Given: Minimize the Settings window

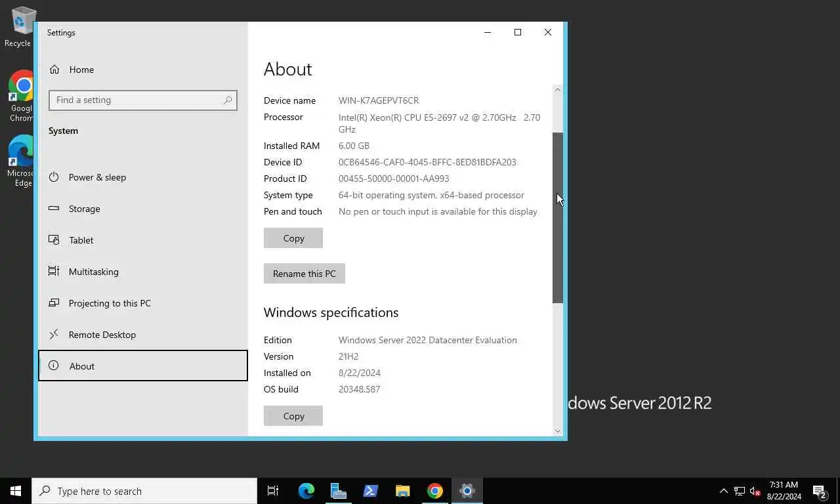Looking at the screenshot, I should [x=488, y=32].
